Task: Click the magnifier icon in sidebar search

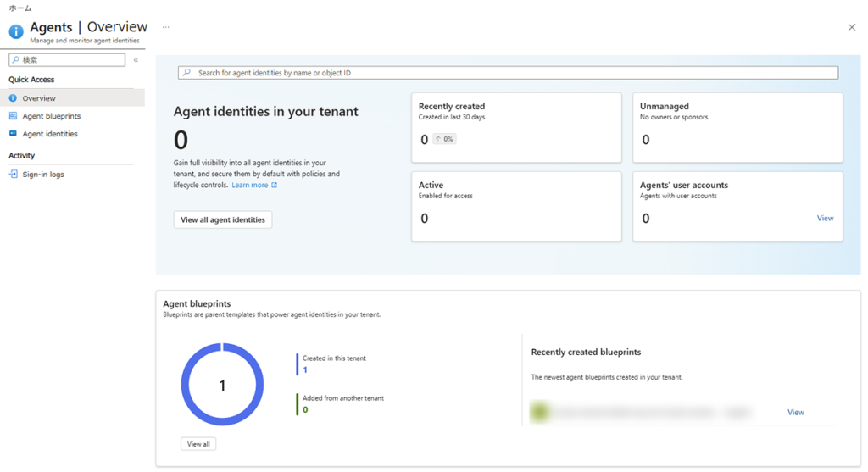Action: pyautogui.click(x=15, y=60)
